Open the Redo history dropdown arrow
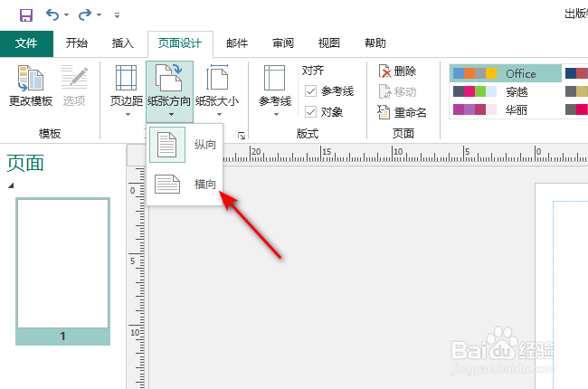The image size is (588, 389). coord(99,15)
